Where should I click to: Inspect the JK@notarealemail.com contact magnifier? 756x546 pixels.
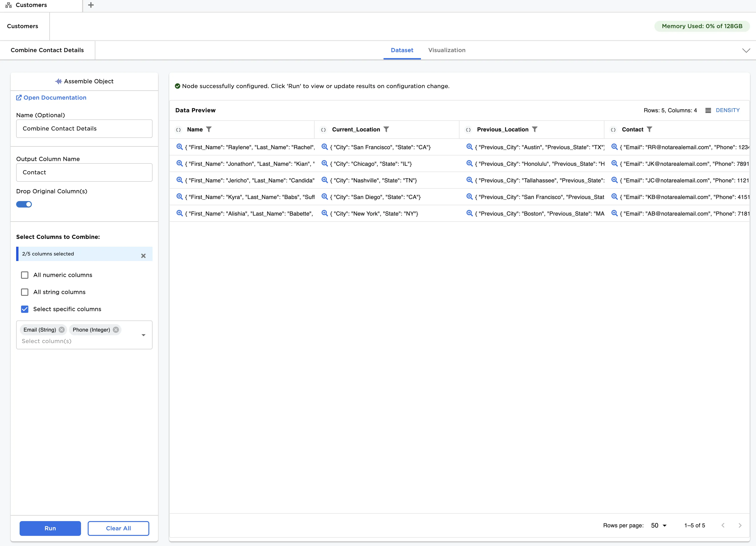pyautogui.click(x=614, y=163)
